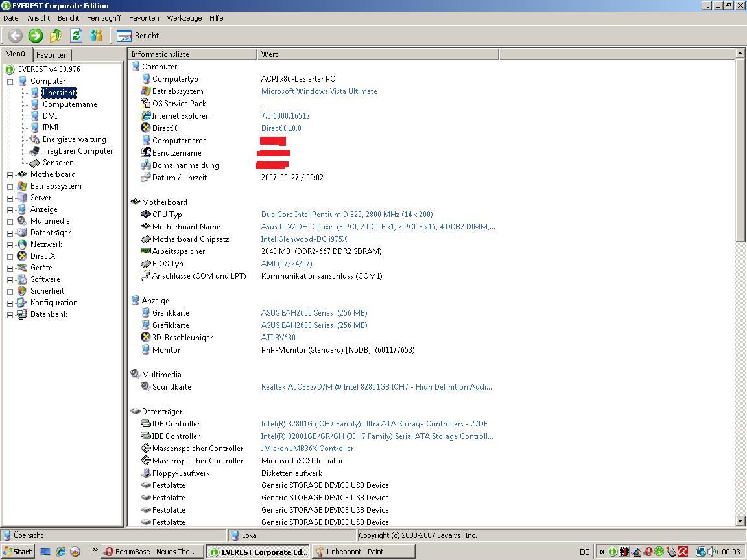Open the DualCore Intel Pentium D 820 link
This screenshot has width=747, height=560.
(347, 215)
